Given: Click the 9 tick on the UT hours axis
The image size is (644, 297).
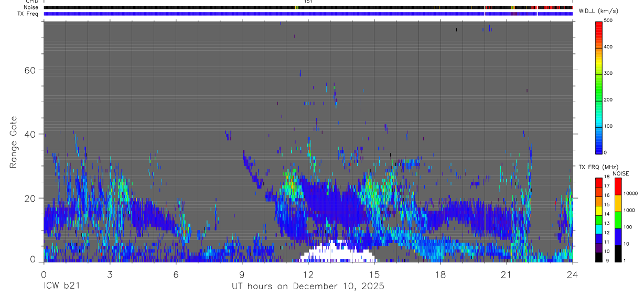Looking at the screenshot, I should [x=242, y=274].
